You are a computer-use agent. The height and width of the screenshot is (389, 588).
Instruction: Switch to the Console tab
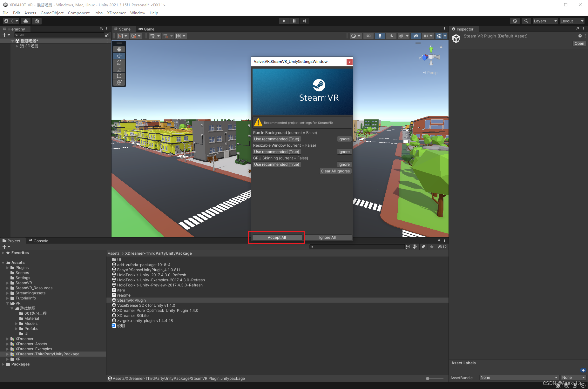pos(38,241)
